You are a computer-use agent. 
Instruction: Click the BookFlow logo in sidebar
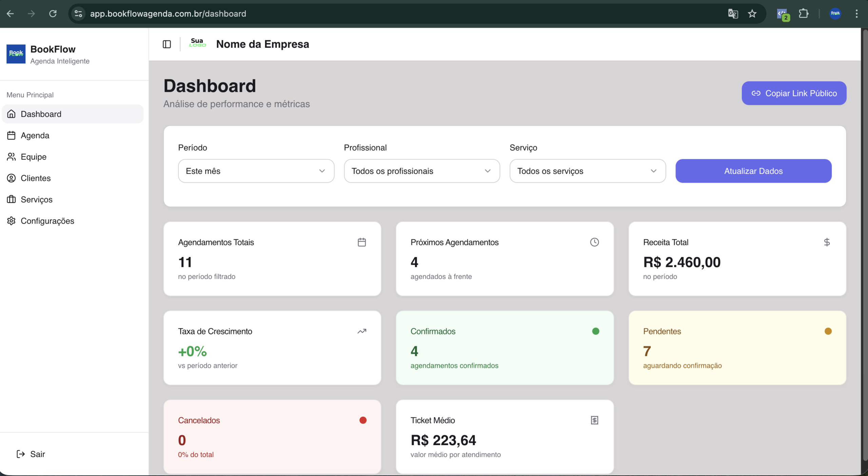[x=16, y=54]
